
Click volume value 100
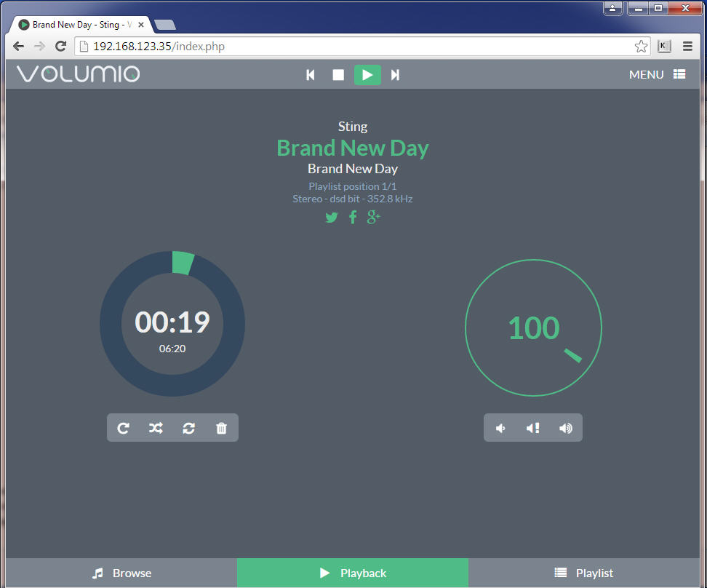click(534, 327)
